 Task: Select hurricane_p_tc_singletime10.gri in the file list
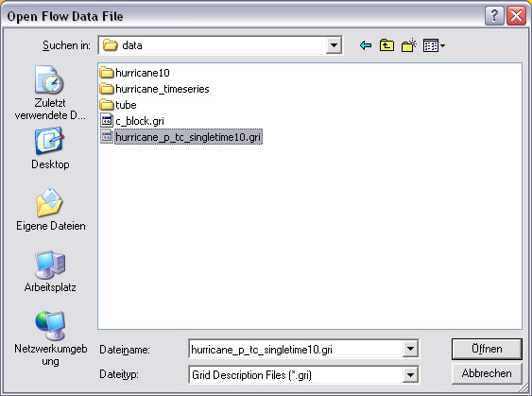[181, 137]
